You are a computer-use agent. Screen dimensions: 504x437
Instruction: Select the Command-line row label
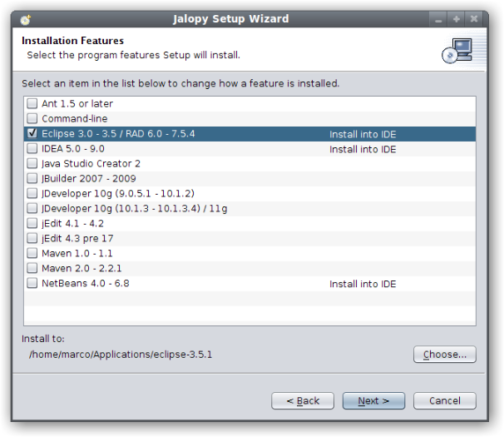[75, 119]
